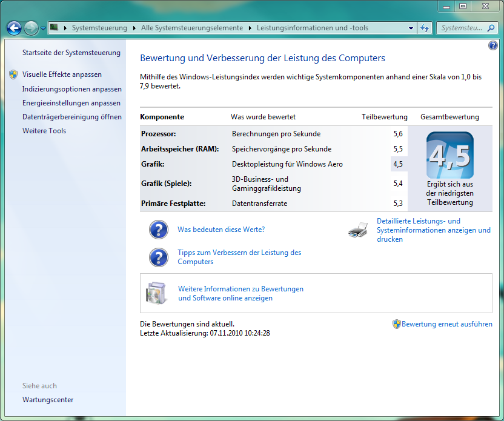Open the help question mark icon

[x=492, y=45]
